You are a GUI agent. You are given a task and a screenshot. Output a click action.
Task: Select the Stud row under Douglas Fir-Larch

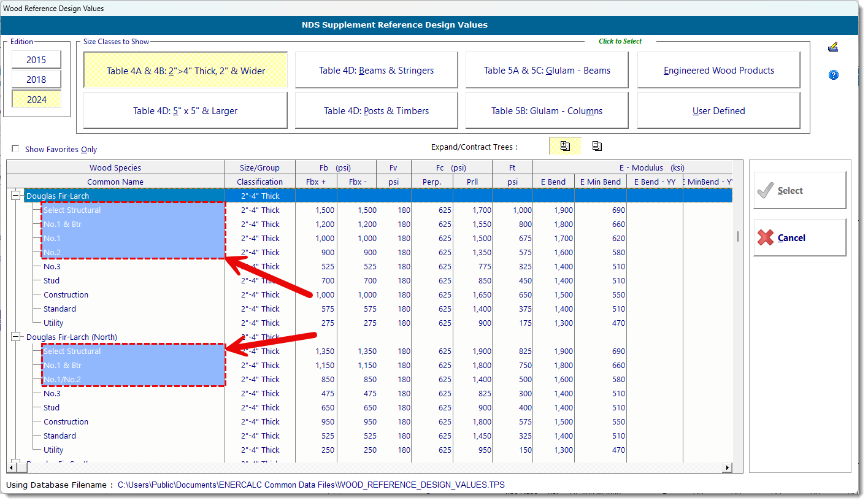(x=52, y=280)
